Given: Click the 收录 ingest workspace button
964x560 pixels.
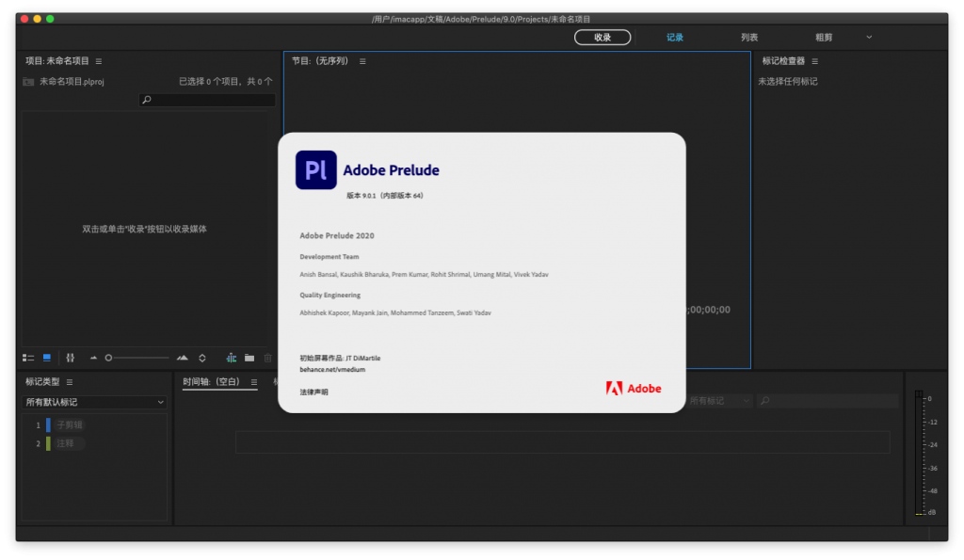Looking at the screenshot, I should 602,38.
